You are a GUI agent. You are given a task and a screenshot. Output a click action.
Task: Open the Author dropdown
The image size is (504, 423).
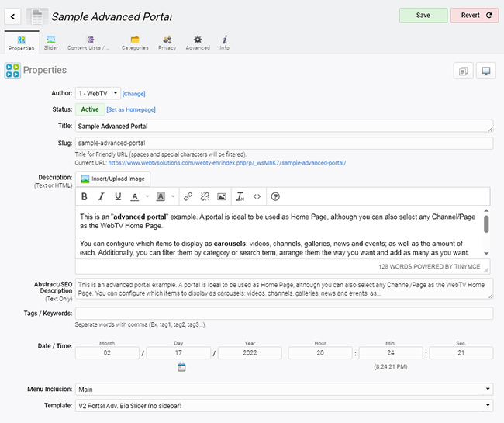[x=98, y=94]
